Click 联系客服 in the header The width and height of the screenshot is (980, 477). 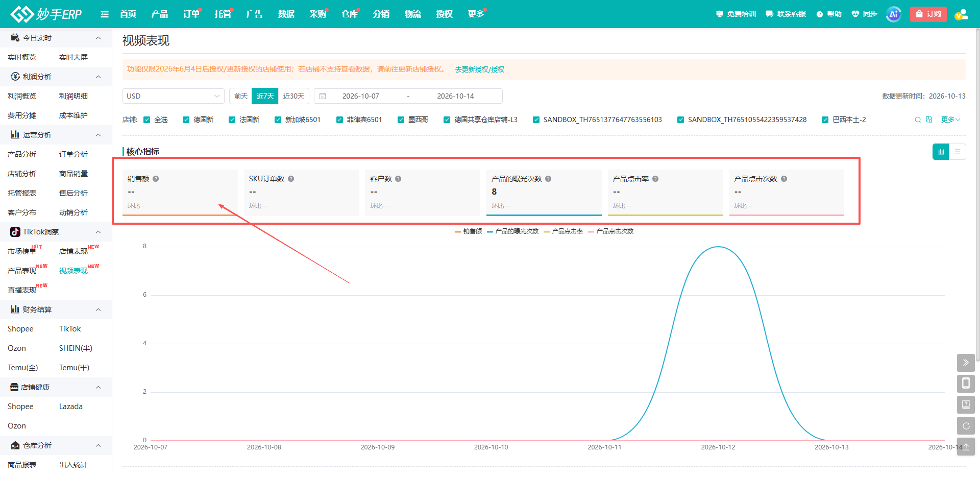pyautogui.click(x=787, y=14)
